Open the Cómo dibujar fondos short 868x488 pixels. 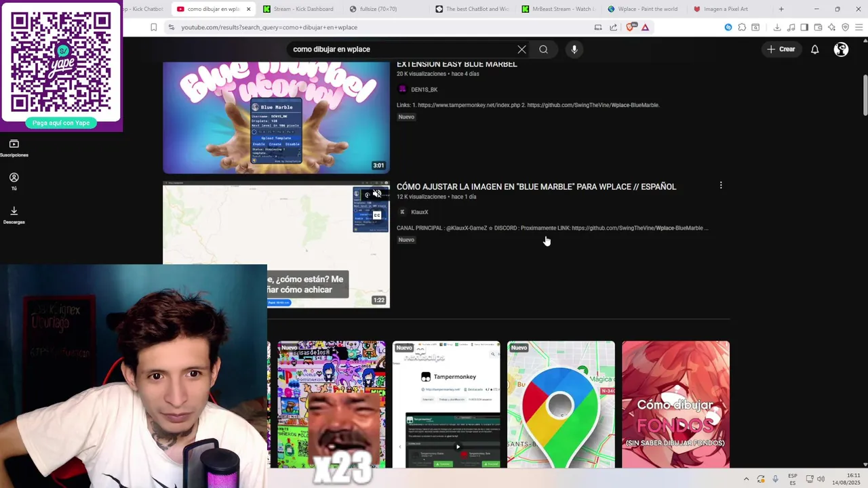(675, 404)
